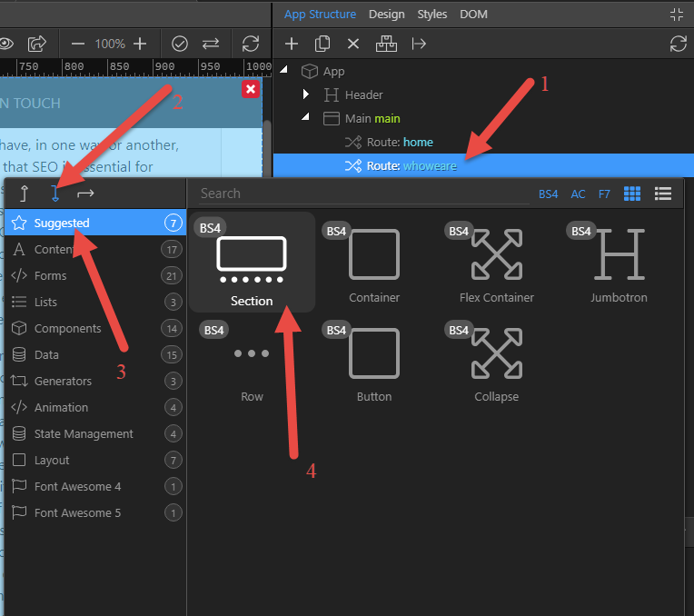
Task: Toggle the BS4 framework filter
Action: [x=548, y=194]
